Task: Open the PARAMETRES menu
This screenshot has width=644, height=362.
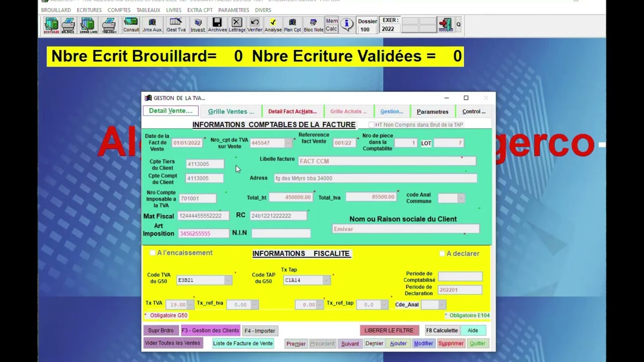Action: pyautogui.click(x=233, y=10)
